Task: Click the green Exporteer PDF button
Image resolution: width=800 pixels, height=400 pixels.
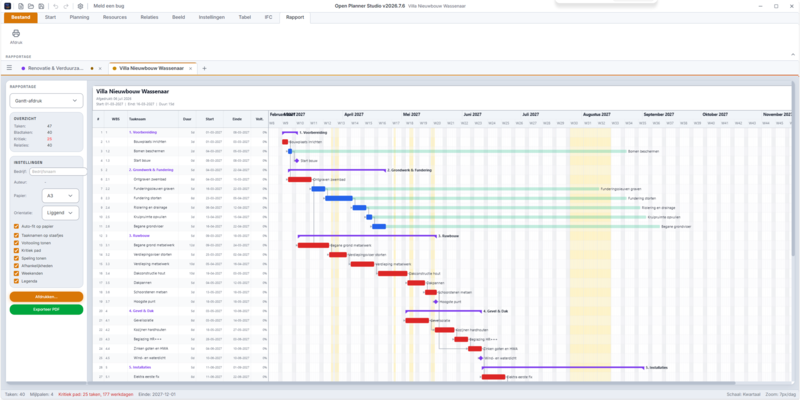Action: click(46, 309)
